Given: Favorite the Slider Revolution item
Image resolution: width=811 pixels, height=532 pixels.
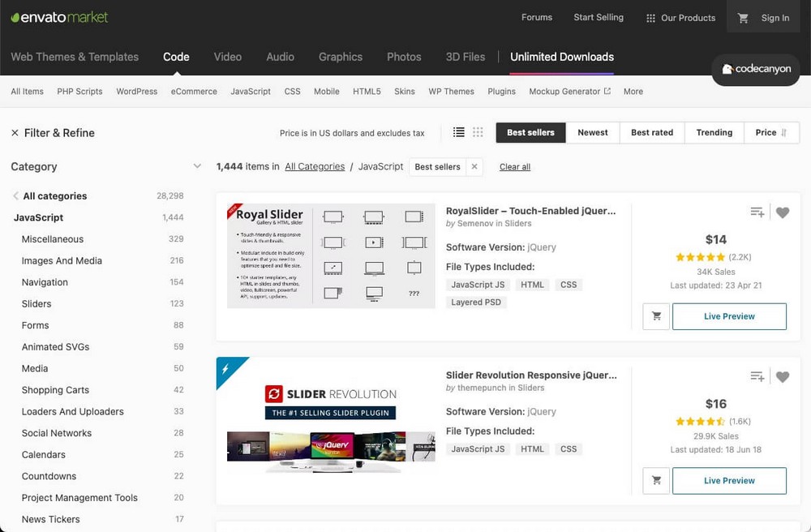Looking at the screenshot, I should 783,376.
